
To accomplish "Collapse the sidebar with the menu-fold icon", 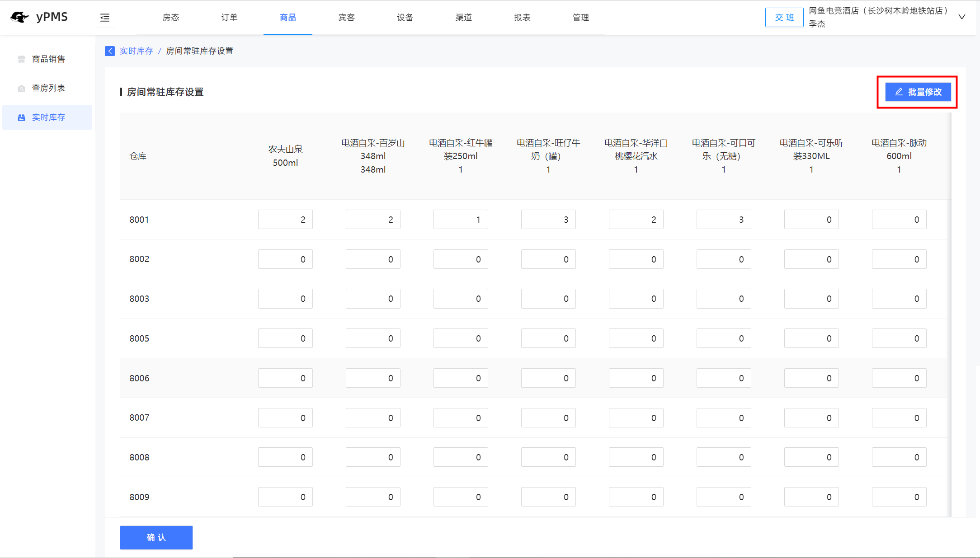I will point(105,18).
